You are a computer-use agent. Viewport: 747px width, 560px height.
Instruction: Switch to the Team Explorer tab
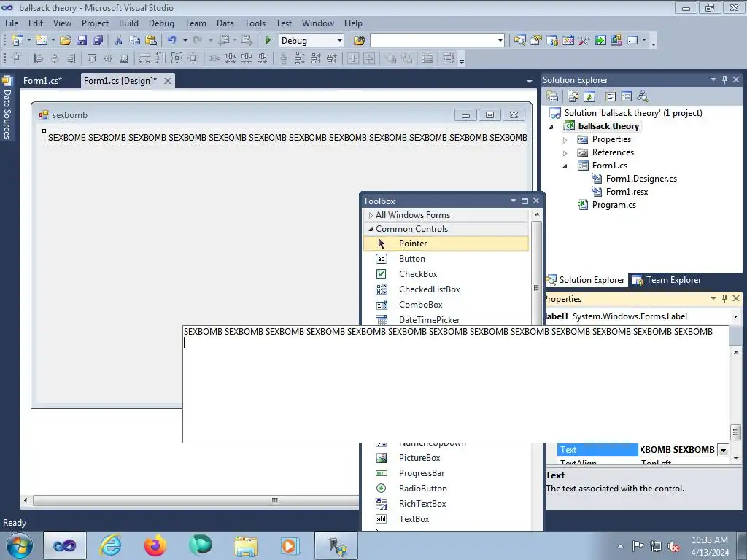[667, 280]
